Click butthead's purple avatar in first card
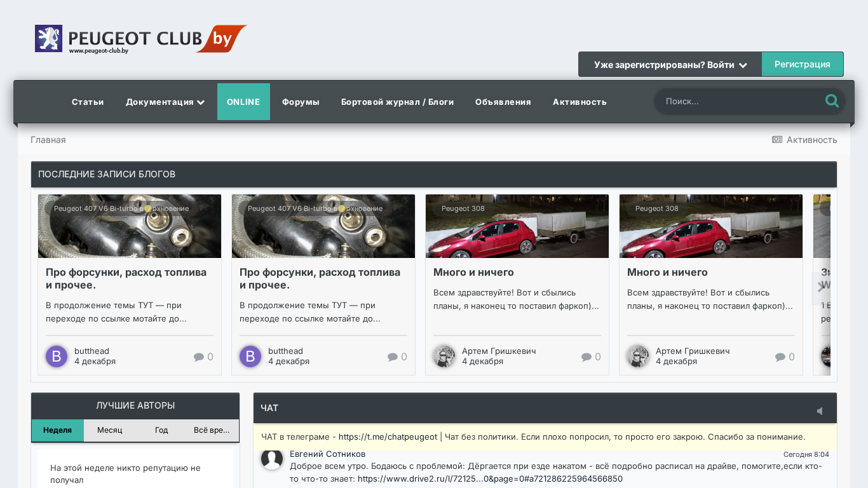The image size is (868, 488). [56, 356]
